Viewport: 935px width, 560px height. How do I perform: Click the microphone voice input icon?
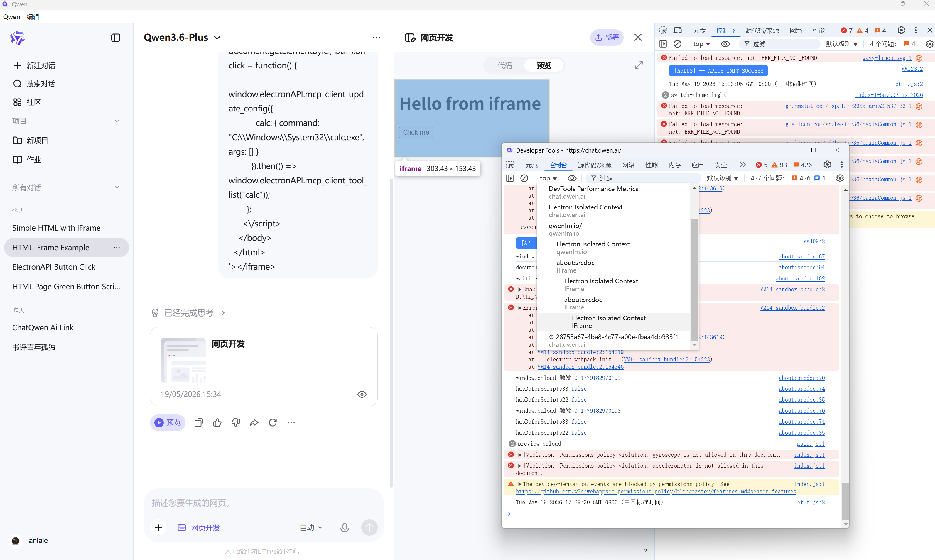(344, 527)
